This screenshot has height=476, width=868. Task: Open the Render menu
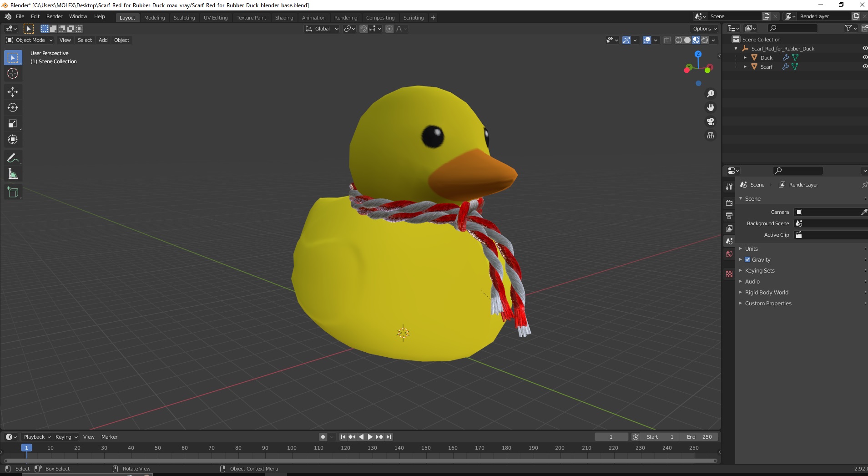click(x=55, y=16)
